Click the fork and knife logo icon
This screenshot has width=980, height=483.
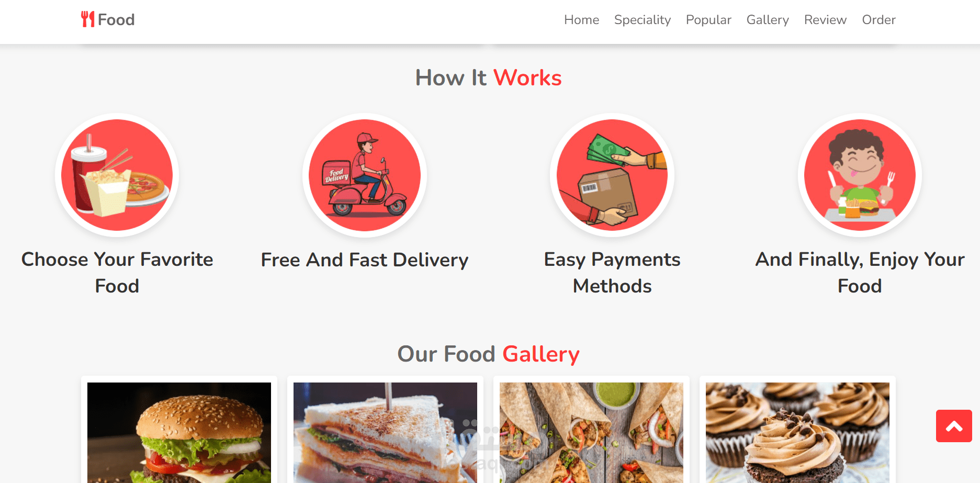[x=87, y=19]
